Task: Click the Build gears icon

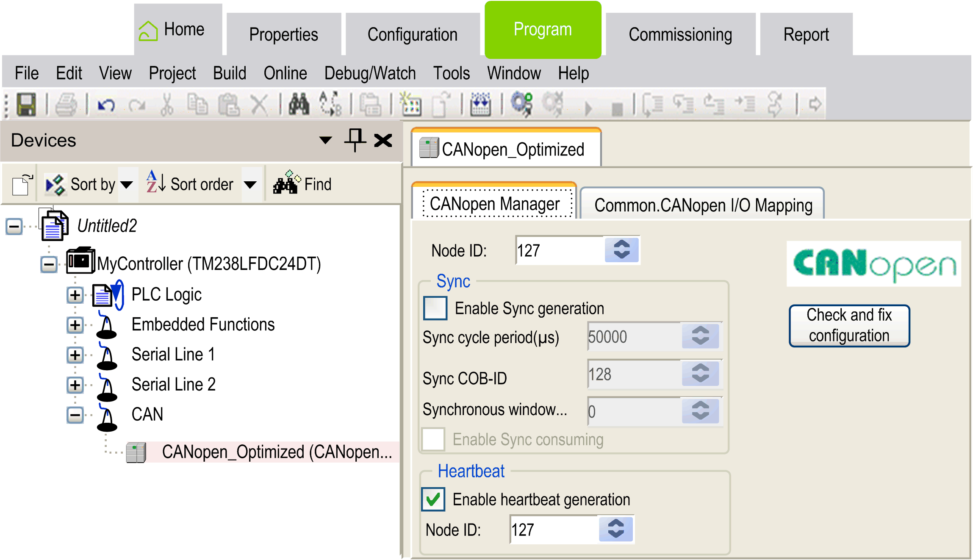Action: 521,104
